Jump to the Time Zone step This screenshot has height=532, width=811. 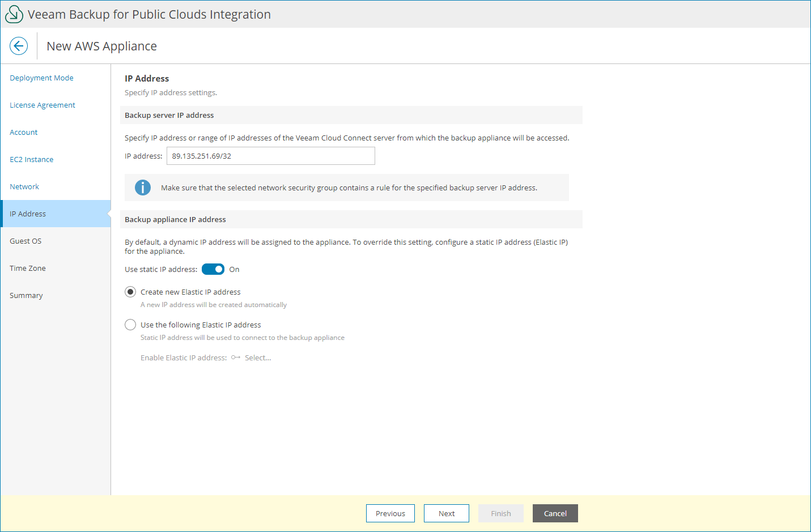pyautogui.click(x=27, y=268)
